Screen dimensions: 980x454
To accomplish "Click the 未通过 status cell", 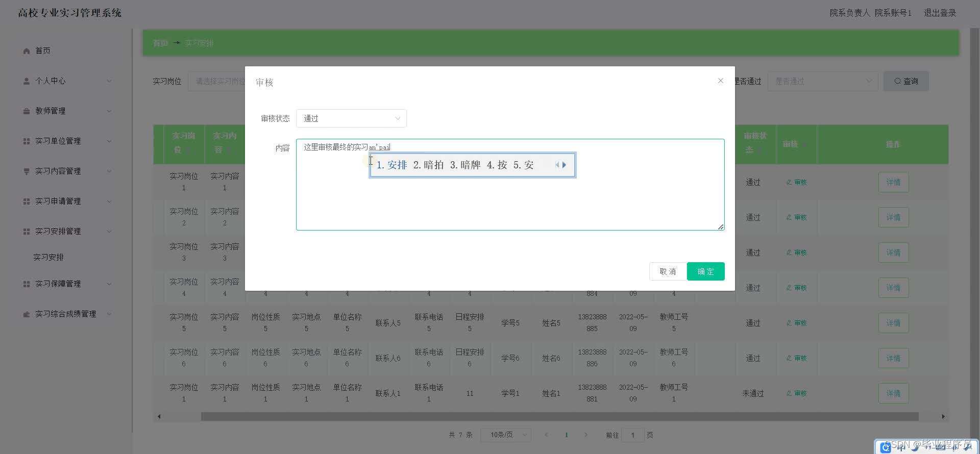I will tap(753, 393).
